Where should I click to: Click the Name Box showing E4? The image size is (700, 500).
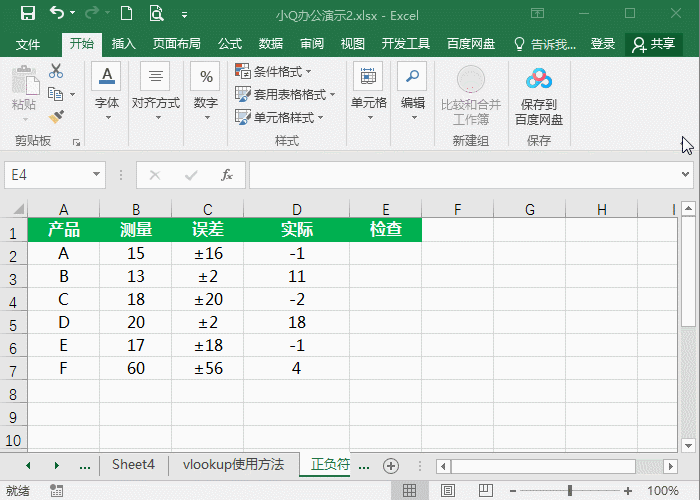[x=46, y=175]
